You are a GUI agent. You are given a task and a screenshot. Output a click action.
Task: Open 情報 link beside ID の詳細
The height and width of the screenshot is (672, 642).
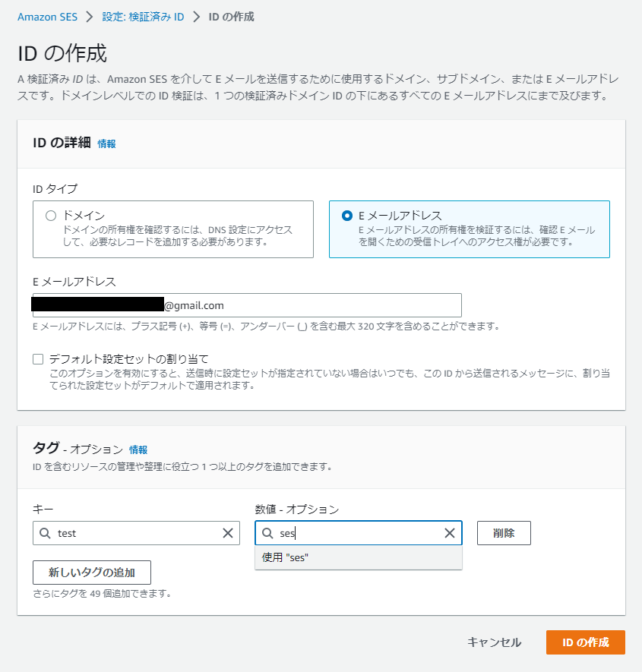pos(106,144)
